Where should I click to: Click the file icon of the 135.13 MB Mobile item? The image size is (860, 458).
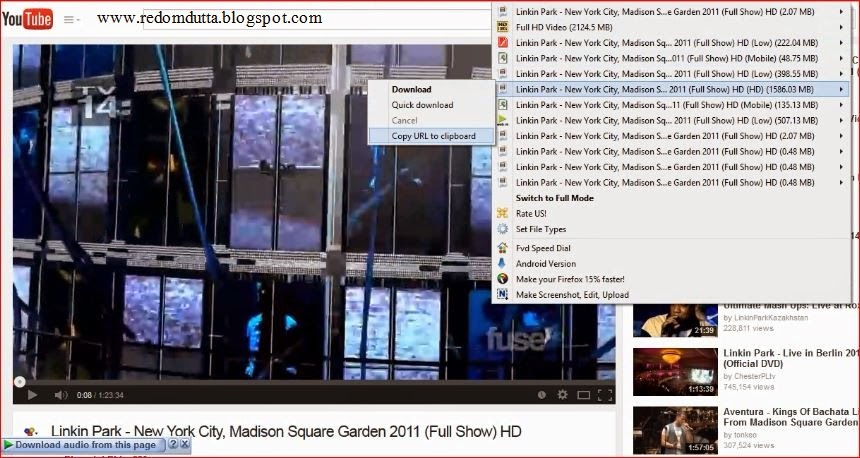pos(502,105)
